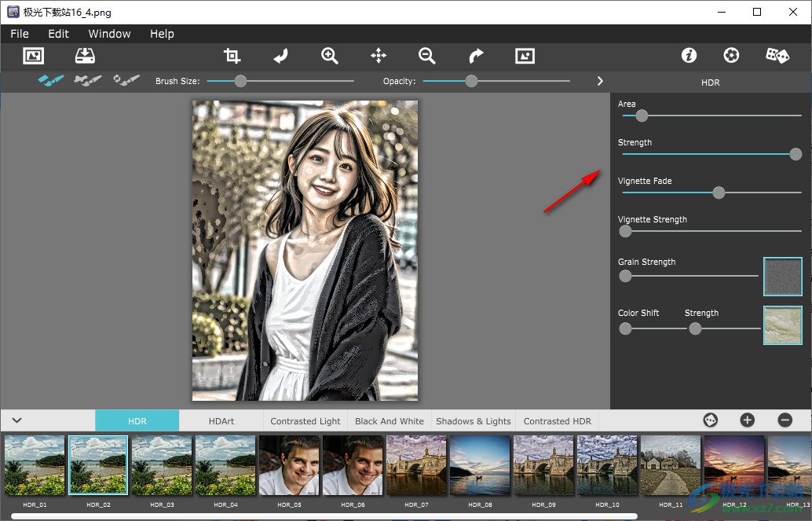Screen dimensions: 812x521
Task: Select the HDR_11 preset thumbnail
Action: [x=671, y=465]
